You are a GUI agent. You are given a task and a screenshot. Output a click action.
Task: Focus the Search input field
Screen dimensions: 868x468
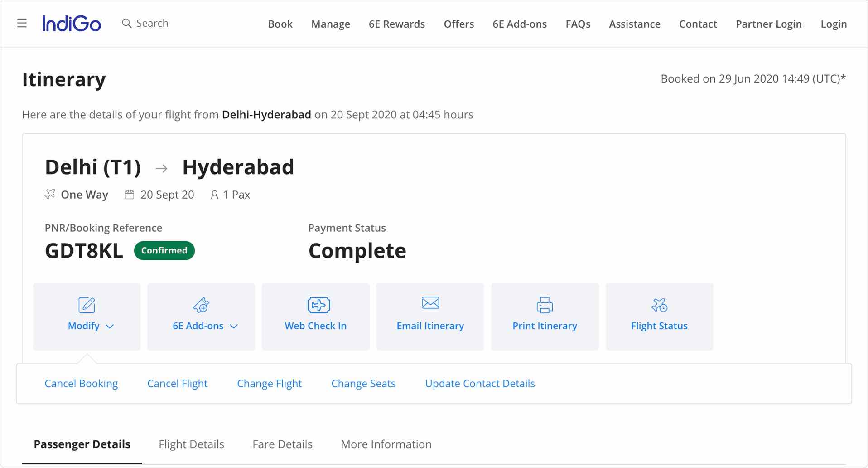point(152,23)
